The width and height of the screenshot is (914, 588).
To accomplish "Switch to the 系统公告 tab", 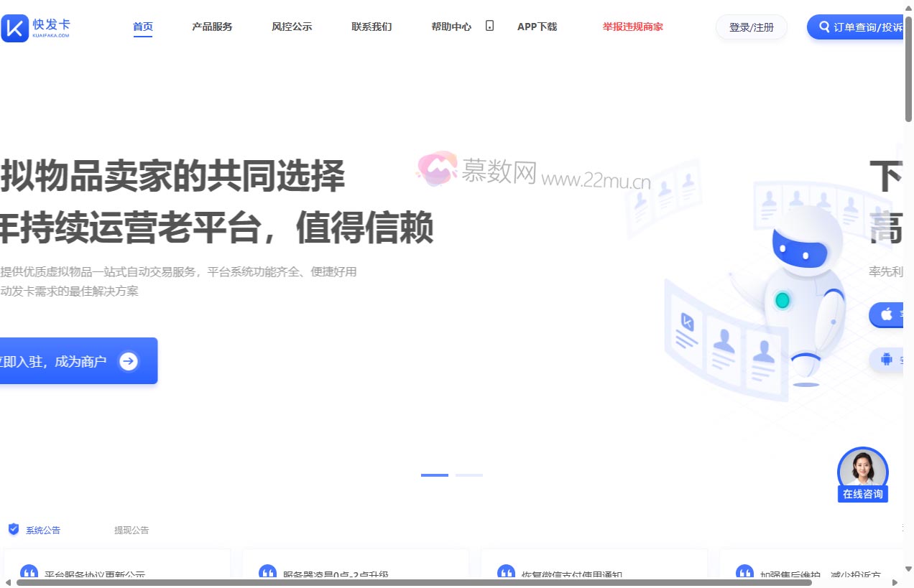I will tap(43, 530).
